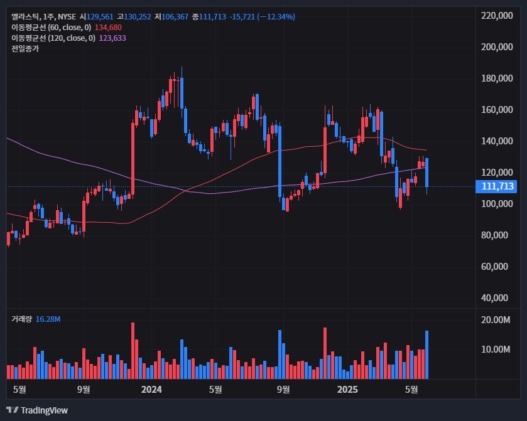Click the 60,000 price axis label

tap(494, 266)
